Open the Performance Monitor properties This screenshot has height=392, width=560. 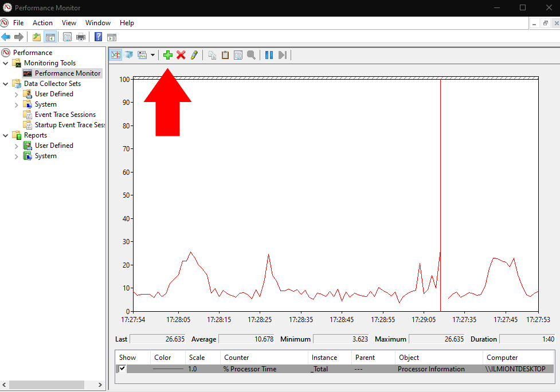[x=238, y=54]
